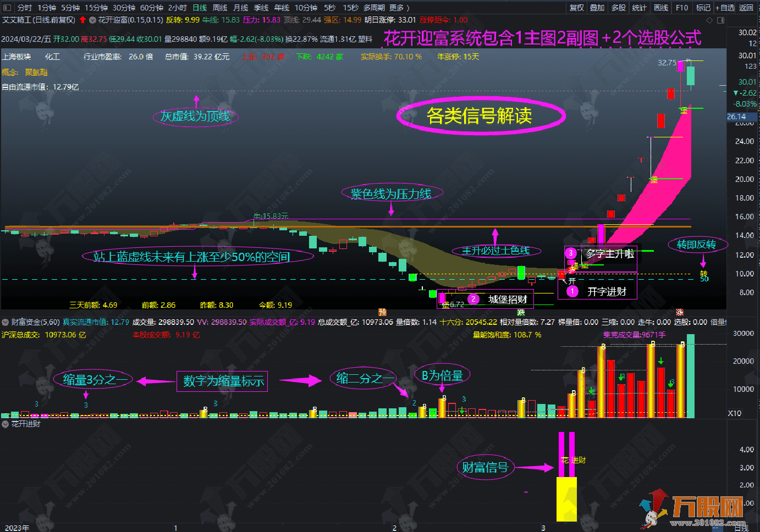Toggle 复权 price adjustment mode
The height and width of the screenshot is (532, 760).
coord(576,8)
